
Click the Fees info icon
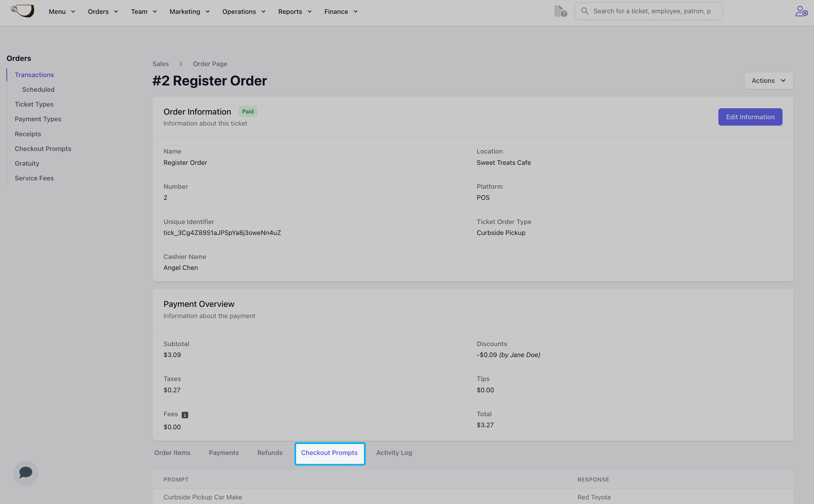(185, 415)
